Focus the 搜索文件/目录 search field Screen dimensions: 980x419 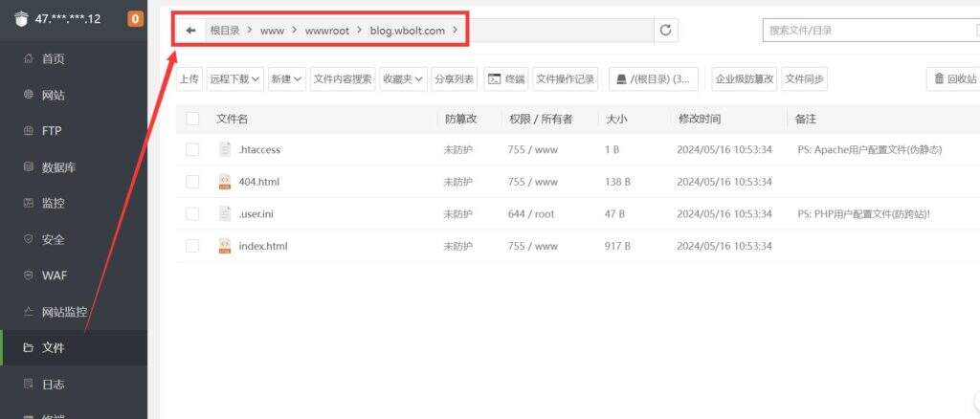869,30
